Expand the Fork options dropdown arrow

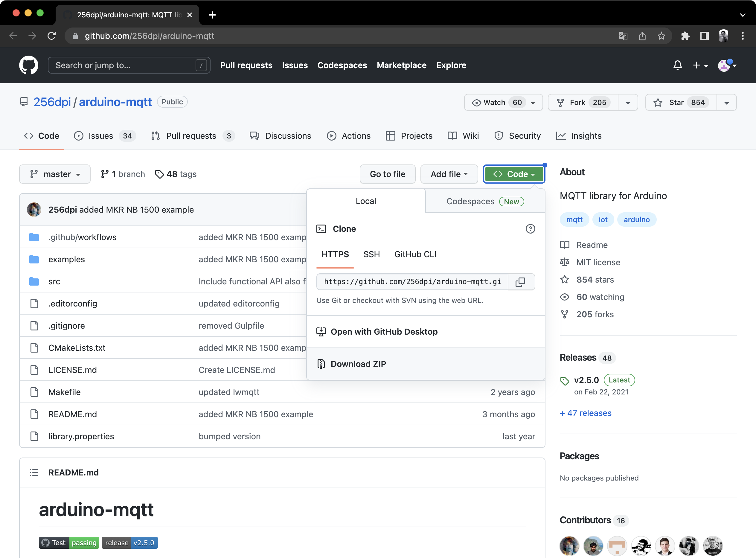pyautogui.click(x=628, y=102)
